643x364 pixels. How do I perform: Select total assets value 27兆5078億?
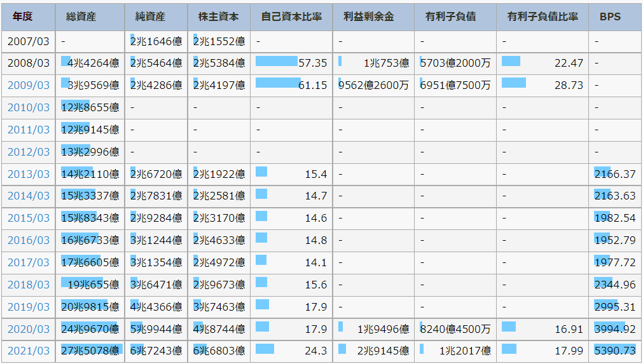90,351
